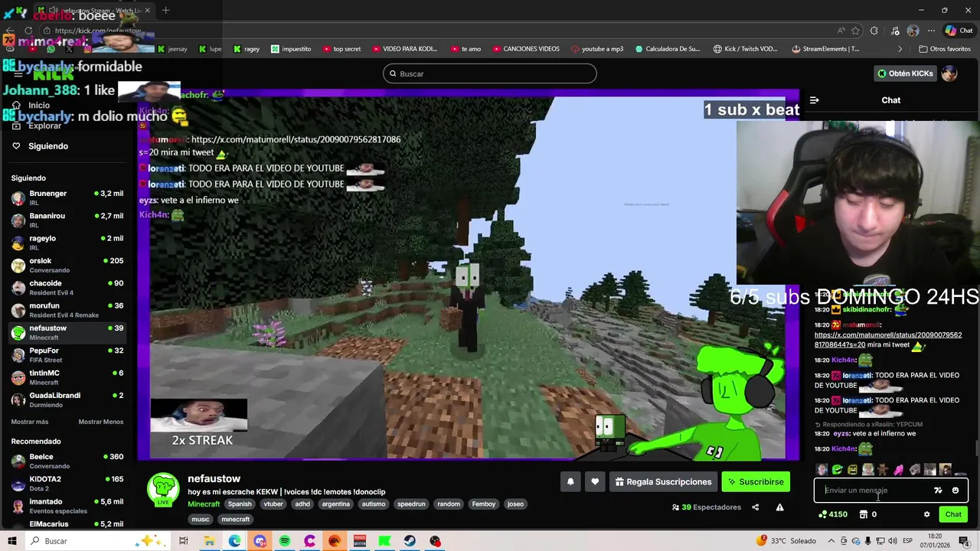Viewport: 980px width, 551px height.
Task: Open rageylo channel in the sidebar
Action: [x=67, y=243]
